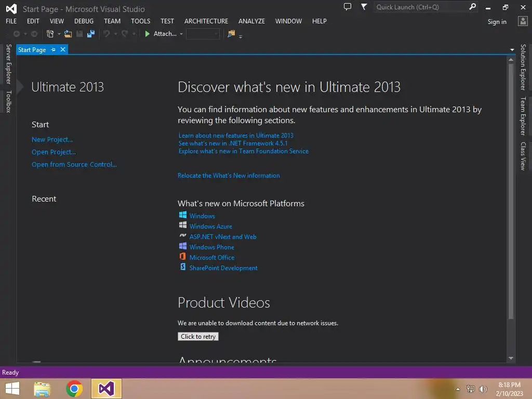Click the Quick Launch magnifier icon
This screenshot has width=532, height=399.
point(472,7)
